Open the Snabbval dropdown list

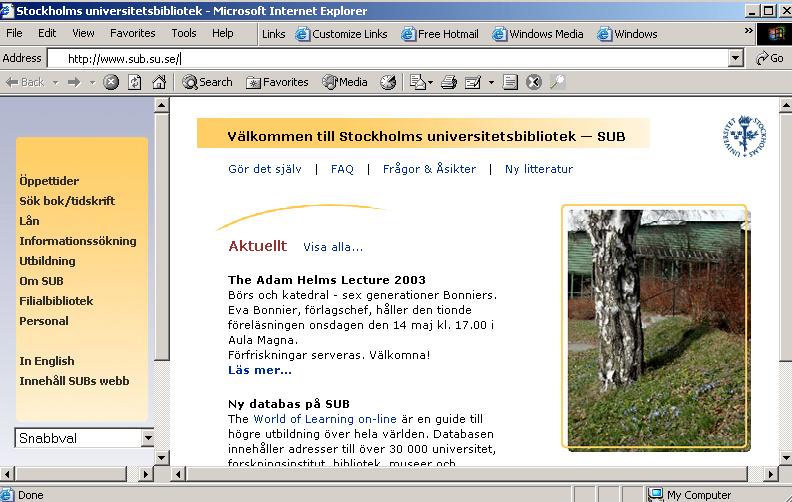point(147,438)
